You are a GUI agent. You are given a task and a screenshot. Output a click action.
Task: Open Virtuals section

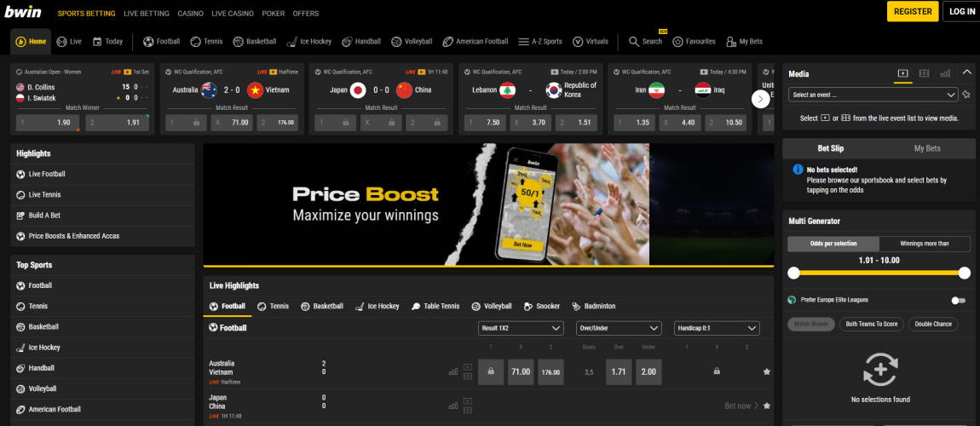tap(591, 42)
